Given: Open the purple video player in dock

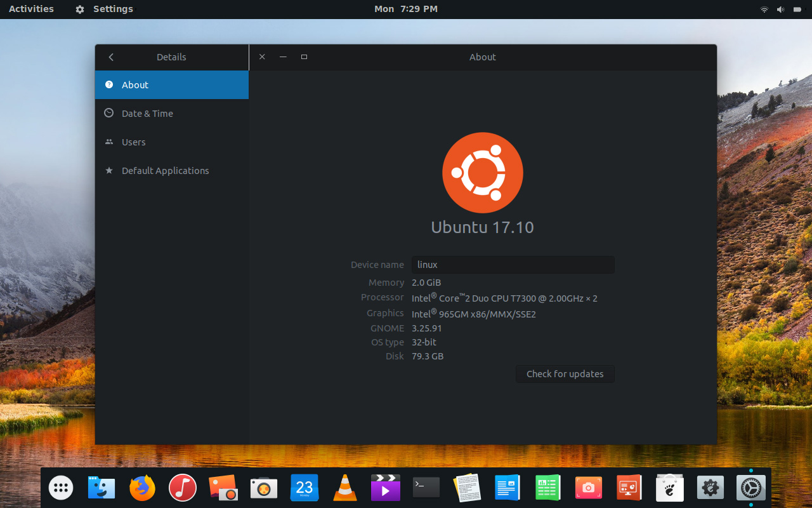Looking at the screenshot, I should tap(386, 488).
